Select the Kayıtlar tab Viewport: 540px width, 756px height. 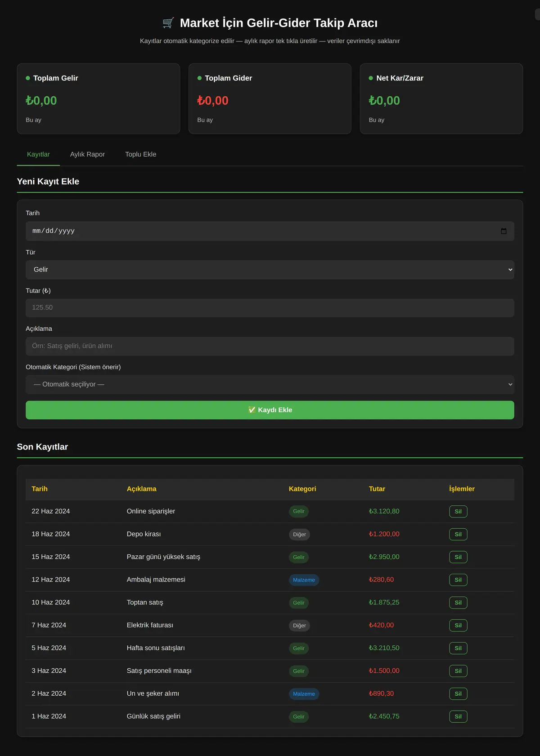(38, 154)
